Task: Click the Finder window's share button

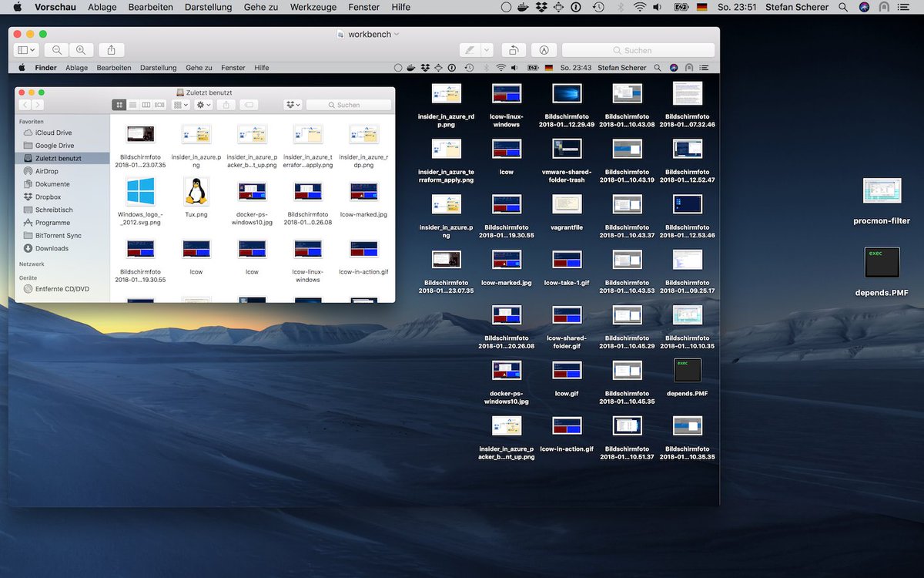Action: [x=226, y=105]
